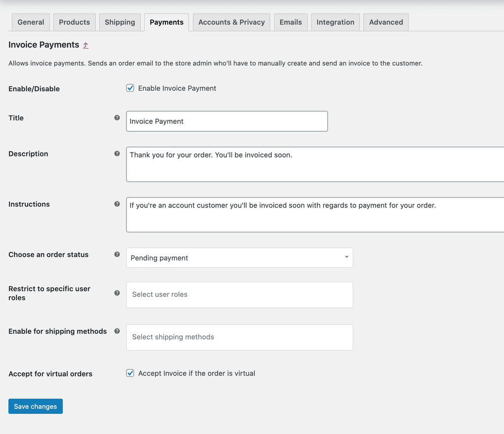Click the help icon next to Title

click(117, 118)
